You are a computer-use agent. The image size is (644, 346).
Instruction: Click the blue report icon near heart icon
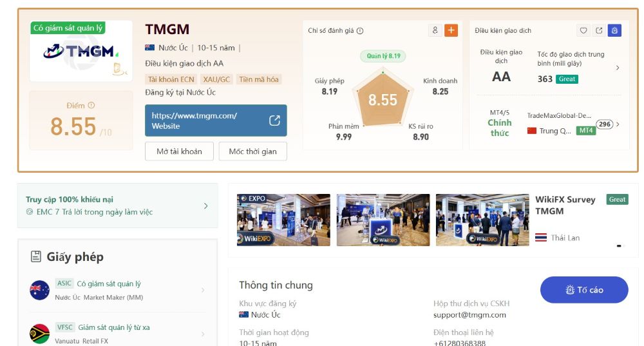tap(614, 30)
